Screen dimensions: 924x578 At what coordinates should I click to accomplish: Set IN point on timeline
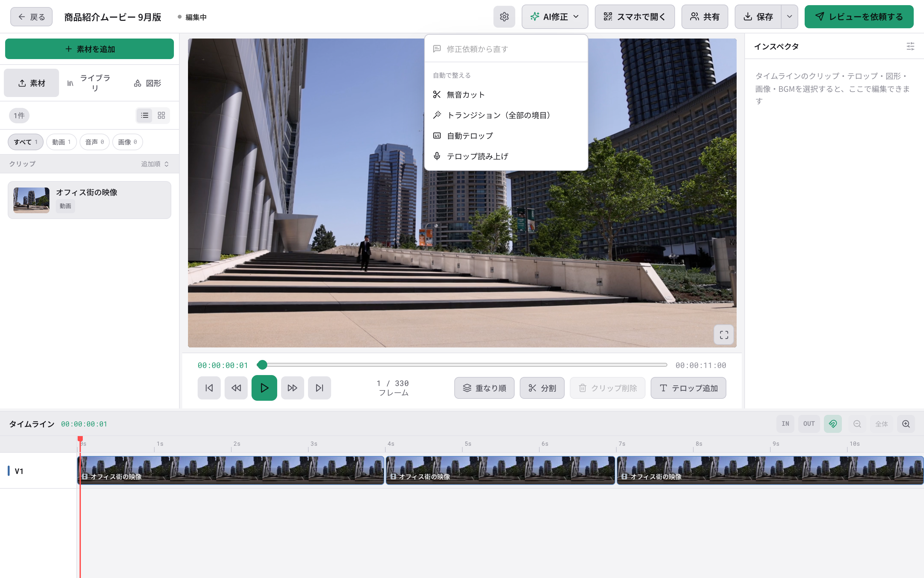click(x=785, y=424)
